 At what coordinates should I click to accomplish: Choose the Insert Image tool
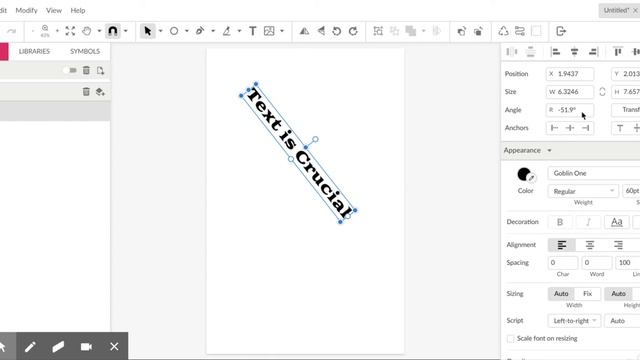[269, 31]
